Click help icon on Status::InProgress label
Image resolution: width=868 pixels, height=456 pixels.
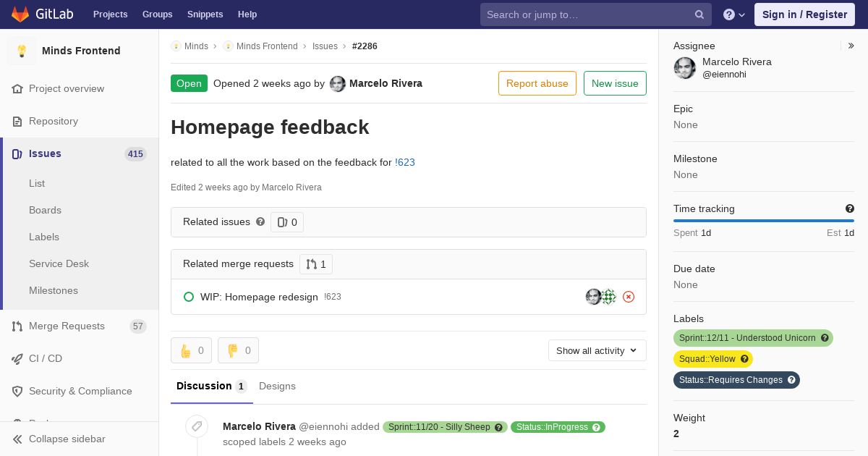click(x=597, y=427)
